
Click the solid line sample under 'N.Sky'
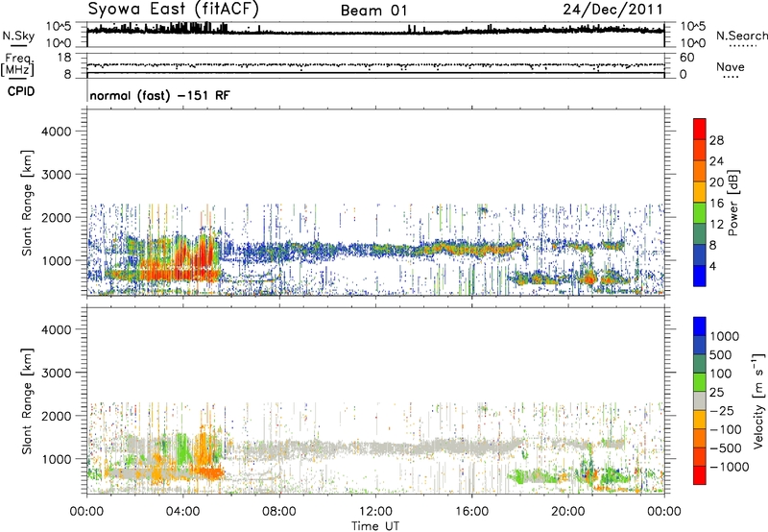click(x=18, y=46)
